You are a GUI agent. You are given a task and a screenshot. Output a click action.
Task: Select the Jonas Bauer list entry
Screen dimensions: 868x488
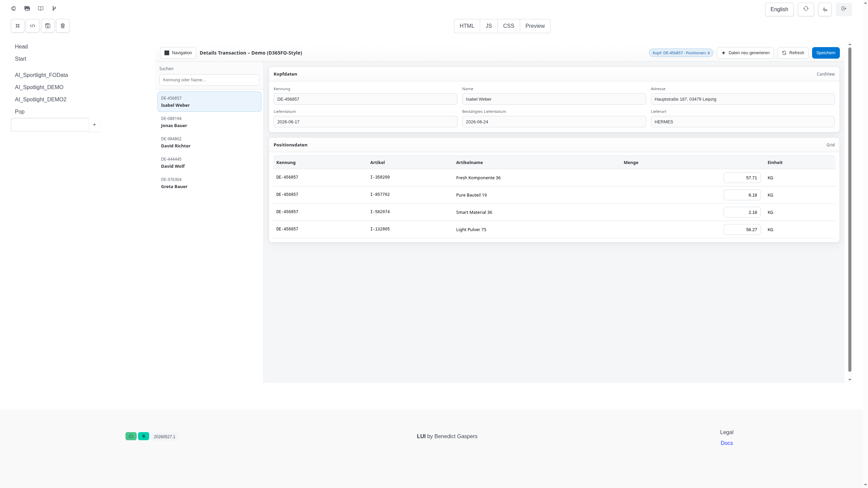(x=209, y=122)
